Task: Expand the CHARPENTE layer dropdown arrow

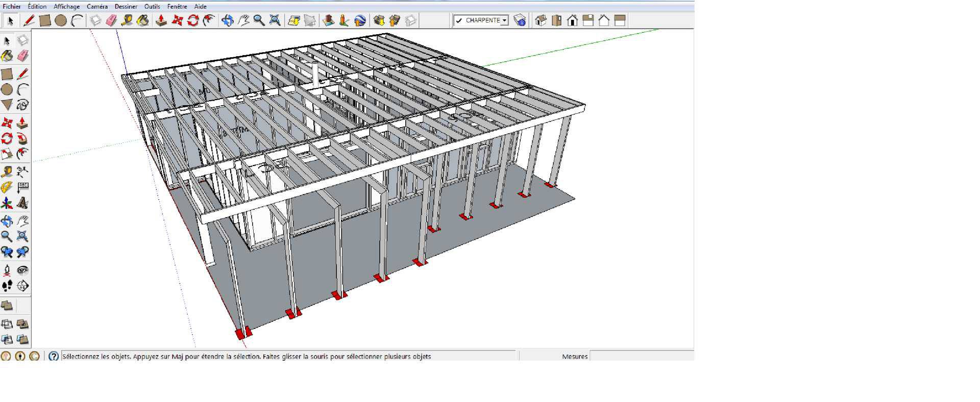Action: click(x=504, y=20)
